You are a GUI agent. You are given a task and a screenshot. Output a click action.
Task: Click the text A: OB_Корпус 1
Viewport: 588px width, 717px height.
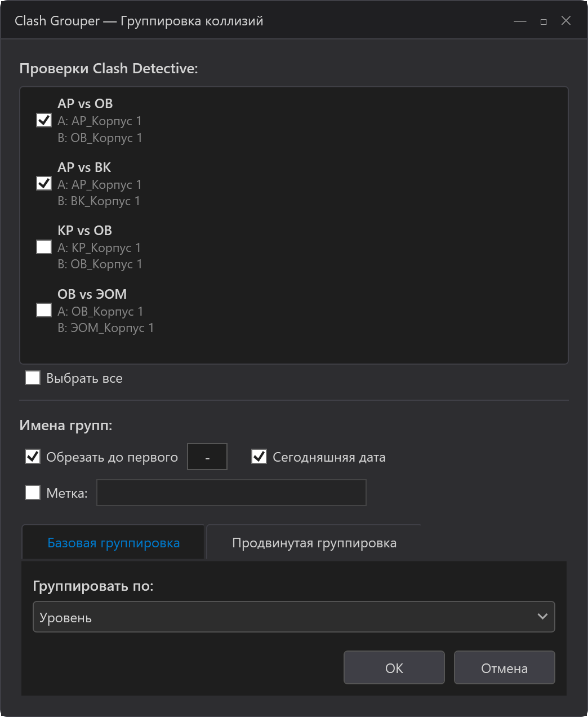point(100,312)
